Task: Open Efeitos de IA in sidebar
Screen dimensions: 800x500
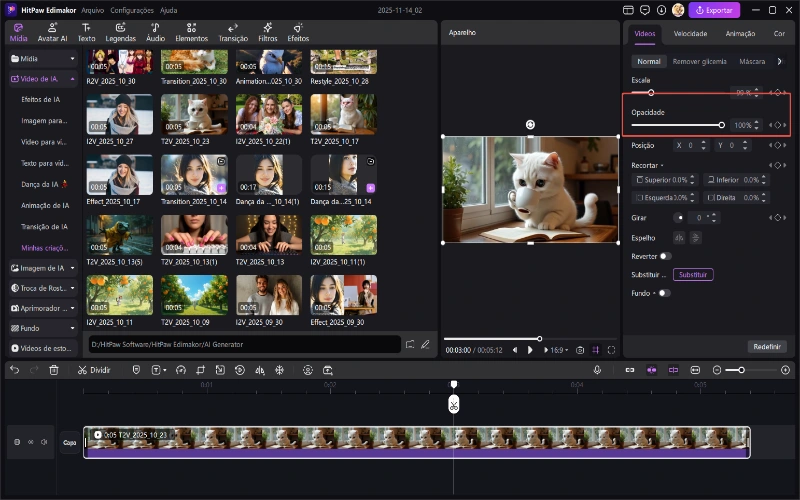Action: coord(40,99)
